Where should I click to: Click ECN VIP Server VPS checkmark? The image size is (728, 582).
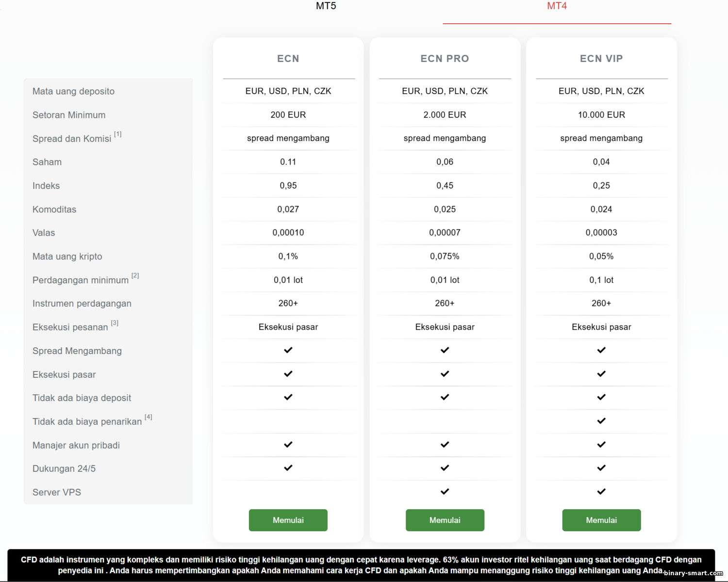[x=601, y=492]
